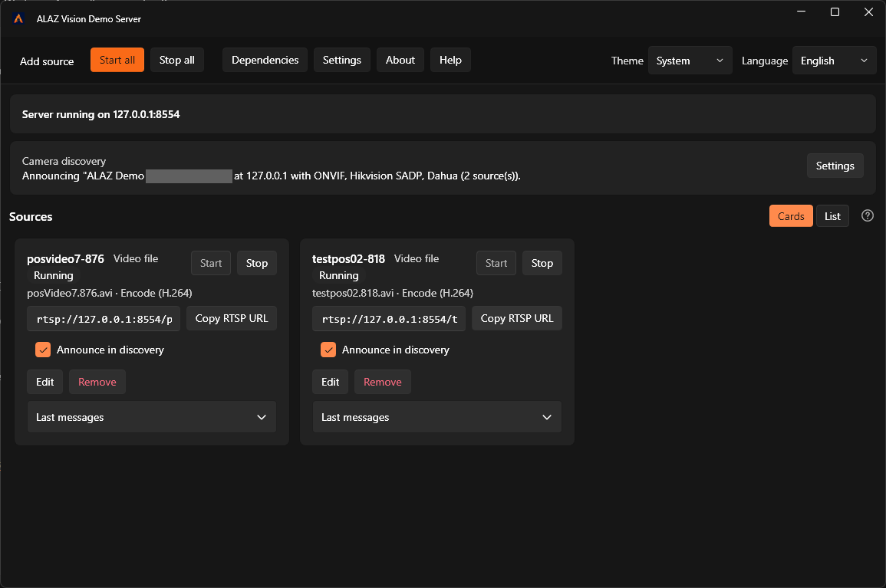Copy RTSP URL for posvideo7-876
This screenshot has width=886, height=588.
point(232,318)
